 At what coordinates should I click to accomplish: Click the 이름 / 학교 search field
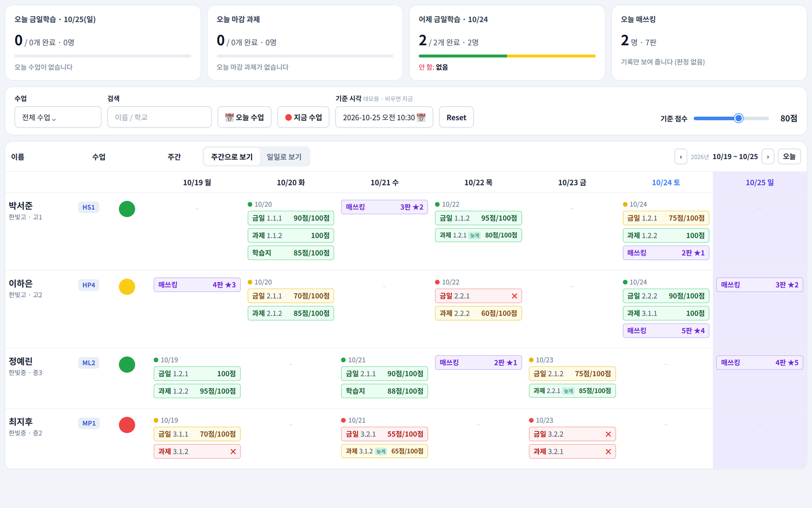pos(159,117)
